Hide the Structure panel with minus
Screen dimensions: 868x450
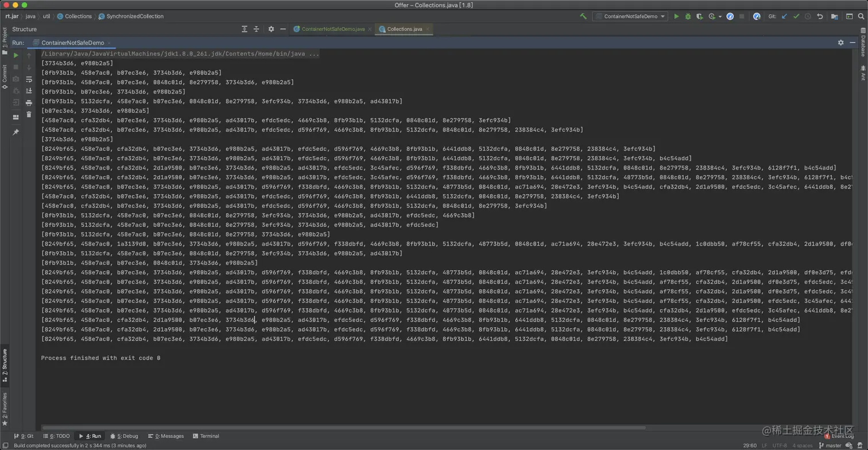tap(282, 29)
